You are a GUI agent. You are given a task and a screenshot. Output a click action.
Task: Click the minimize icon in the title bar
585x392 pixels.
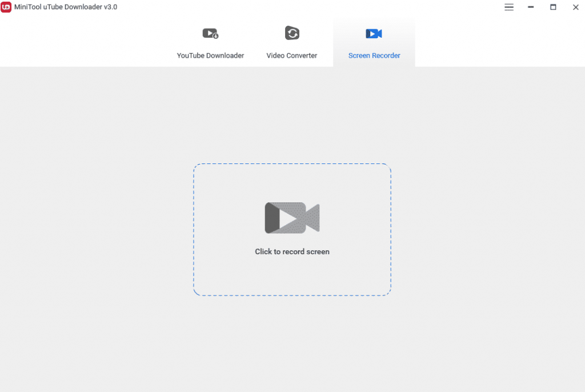coord(531,7)
